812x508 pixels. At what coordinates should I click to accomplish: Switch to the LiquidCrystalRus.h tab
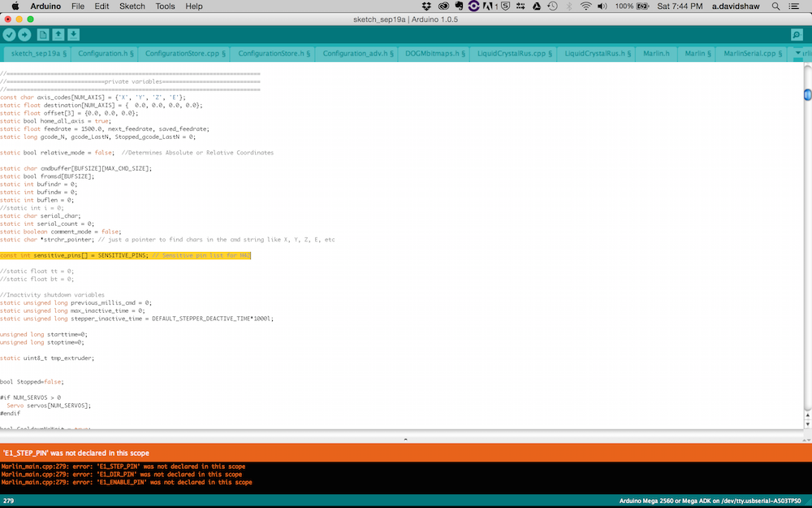[x=597, y=54]
